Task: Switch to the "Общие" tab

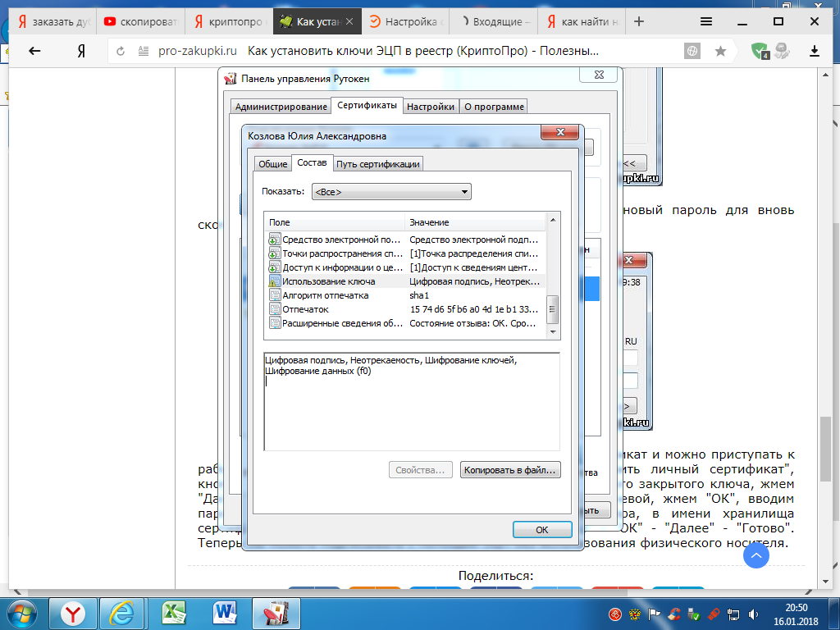Action: tap(272, 164)
